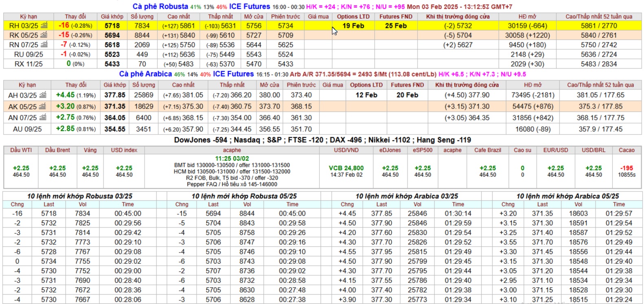Click the 'eSP500' column header

point(423,150)
